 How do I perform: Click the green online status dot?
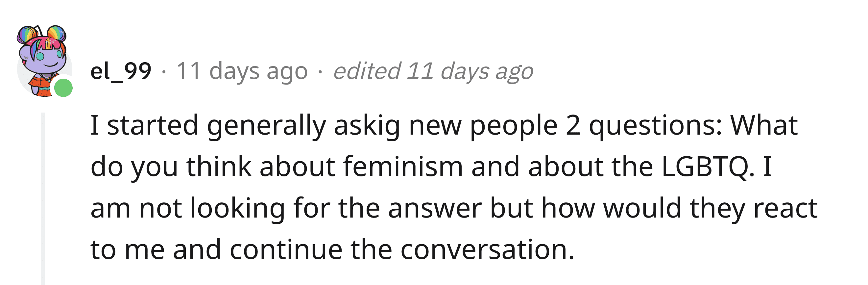(x=63, y=88)
